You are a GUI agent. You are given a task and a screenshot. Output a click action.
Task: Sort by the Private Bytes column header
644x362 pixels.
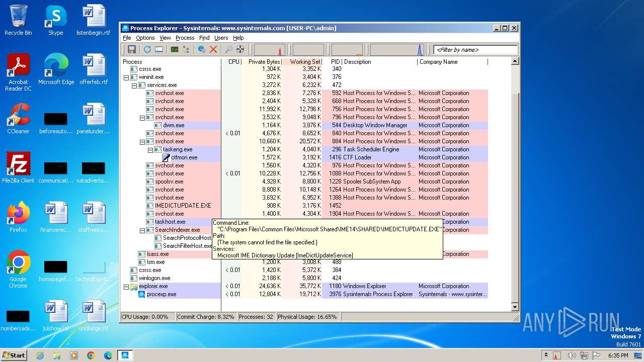262,62
